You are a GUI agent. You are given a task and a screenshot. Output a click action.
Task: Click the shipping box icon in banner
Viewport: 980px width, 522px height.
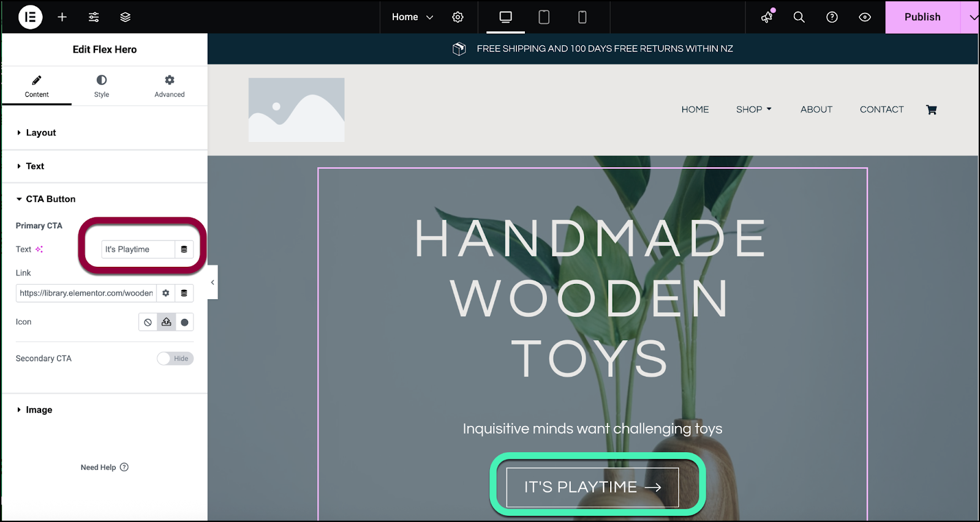tap(459, 49)
